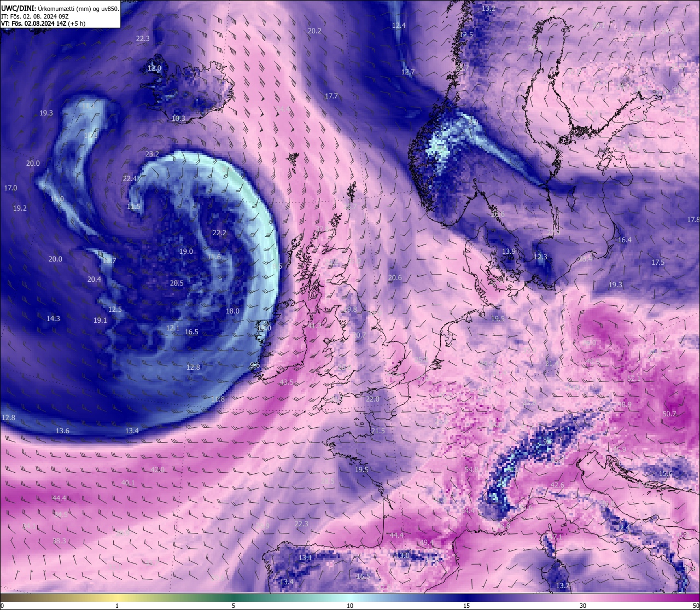Image resolution: width=700 pixels, height=610 pixels.
Task: Click the colour scale tick label '30'
Action: click(x=583, y=606)
